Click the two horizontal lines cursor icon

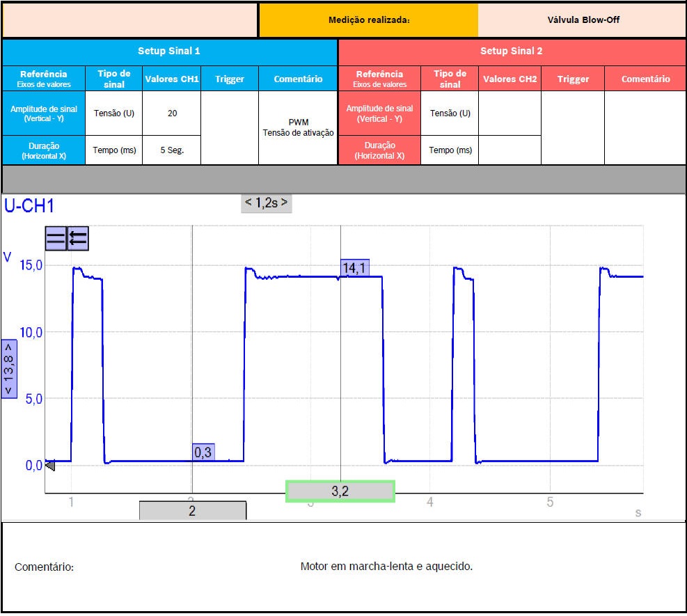click(56, 238)
